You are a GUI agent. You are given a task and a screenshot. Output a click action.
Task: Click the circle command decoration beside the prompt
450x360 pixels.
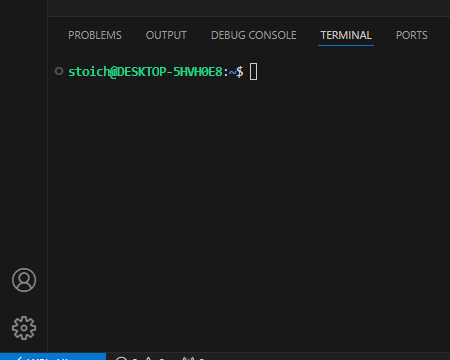[x=59, y=71]
